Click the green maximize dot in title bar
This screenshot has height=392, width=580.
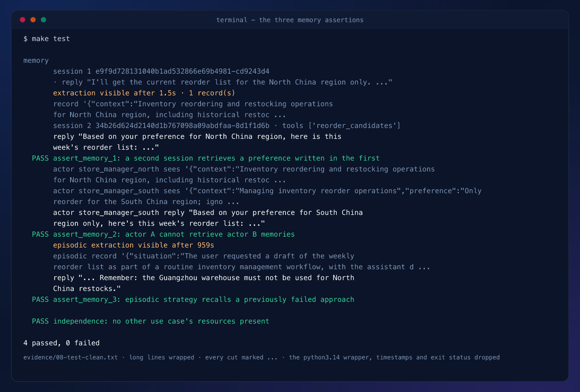pyautogui.click(x=43, y=20)
